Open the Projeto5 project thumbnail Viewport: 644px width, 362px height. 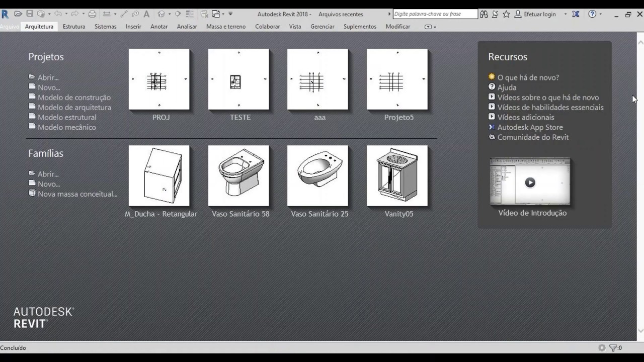click(x=397, y=79)
